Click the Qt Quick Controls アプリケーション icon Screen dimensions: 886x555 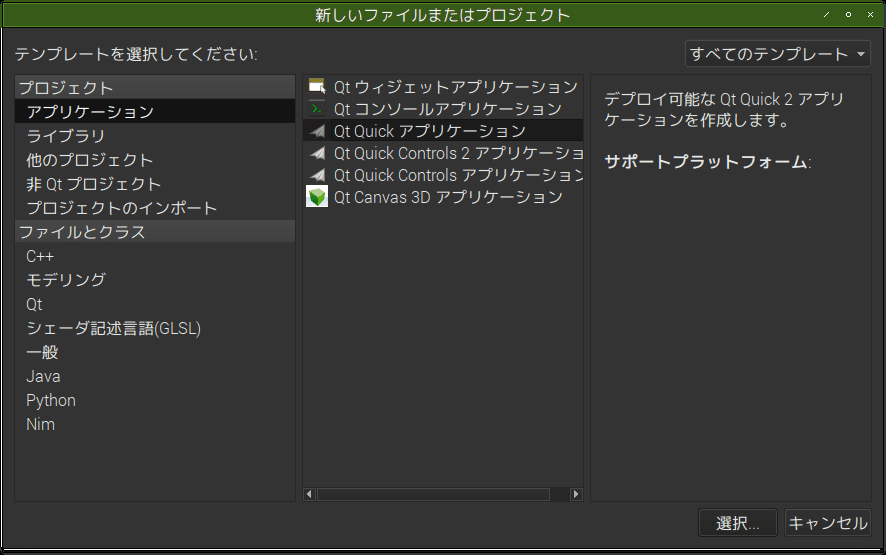pos(317,175)
